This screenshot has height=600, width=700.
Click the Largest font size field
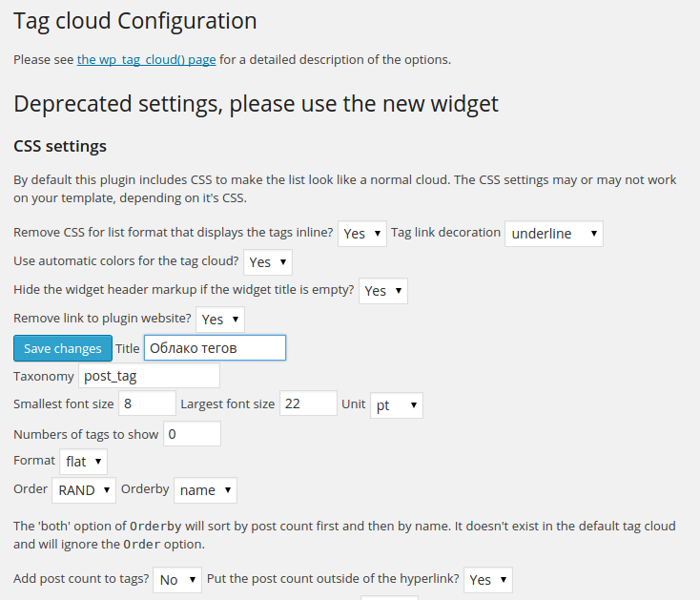[308, 403]
